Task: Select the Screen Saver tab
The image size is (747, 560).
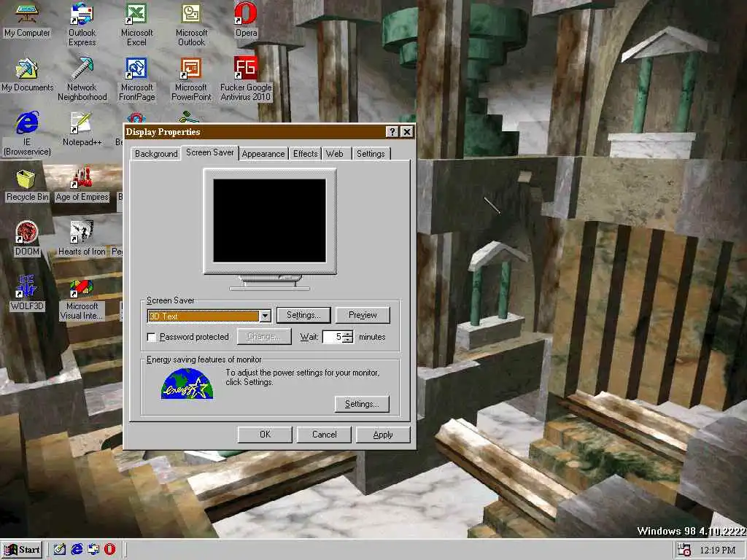Action: pyautogui.click(x=209, y=152)
